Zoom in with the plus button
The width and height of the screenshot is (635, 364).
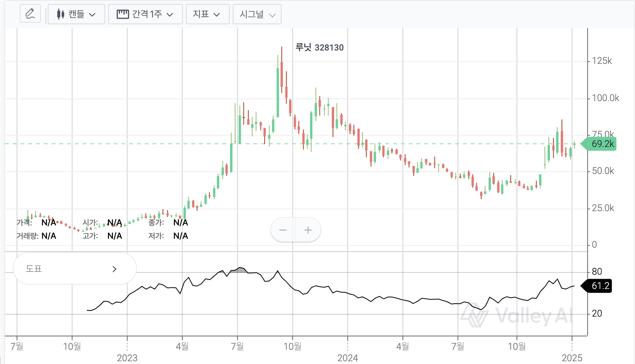[308, 230]
